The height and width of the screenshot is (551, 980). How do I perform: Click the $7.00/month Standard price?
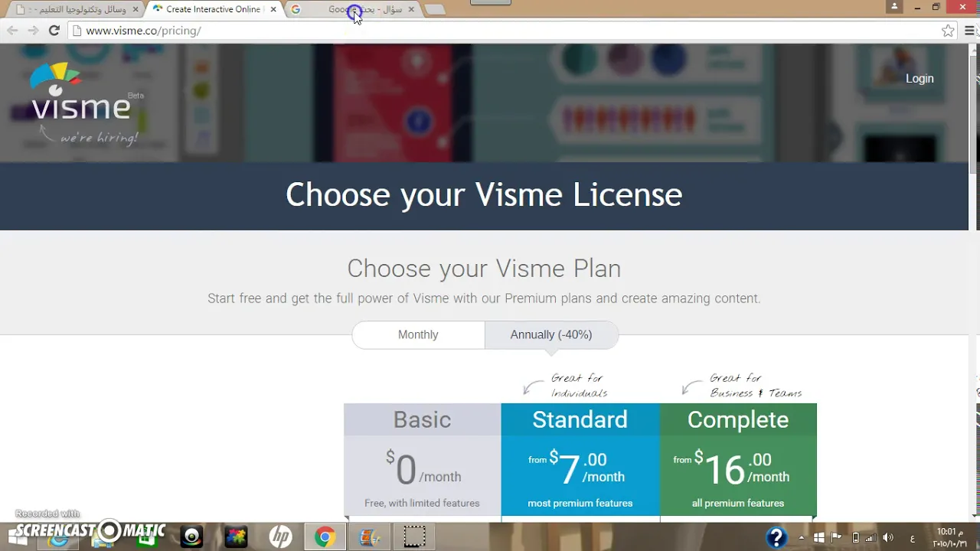click(577, 469)
